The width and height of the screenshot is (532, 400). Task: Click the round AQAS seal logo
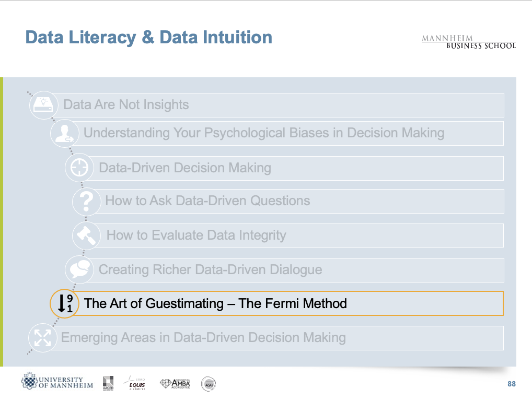[209, 384]
